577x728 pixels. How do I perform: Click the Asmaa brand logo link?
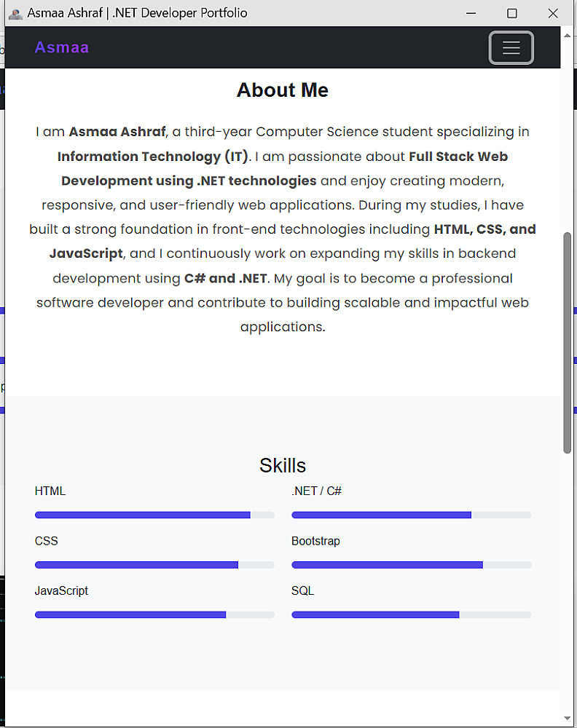click(61, 48)
